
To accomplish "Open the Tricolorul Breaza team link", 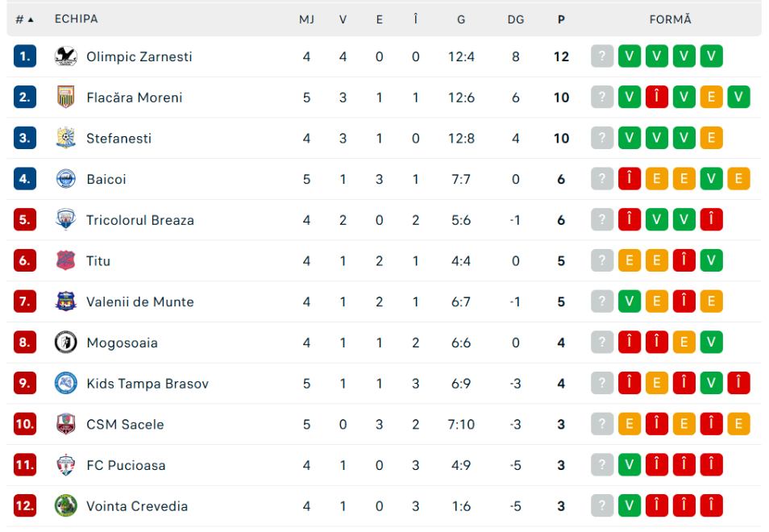I will [140, 220].
